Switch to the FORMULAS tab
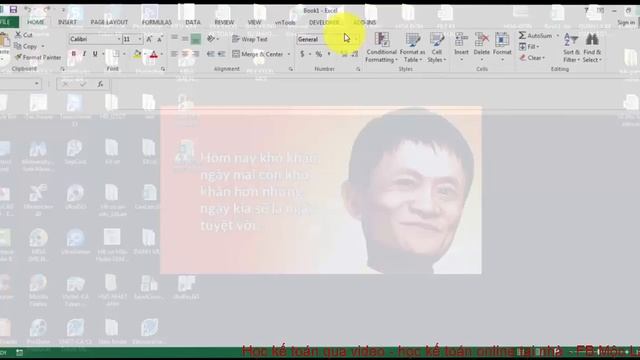 (x=157, y=22)
